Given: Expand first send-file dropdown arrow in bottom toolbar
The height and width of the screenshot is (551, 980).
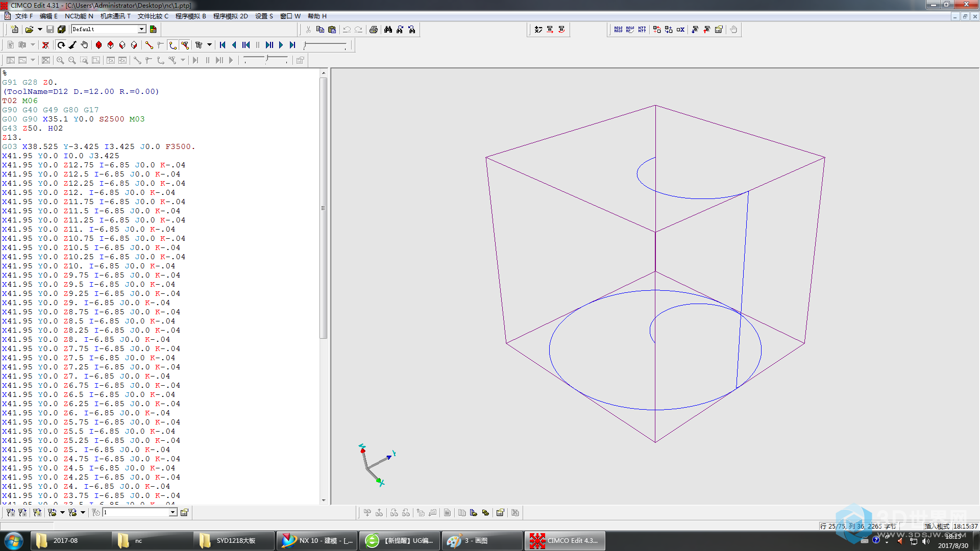Looking at the screenshot, I should [62, 512].
